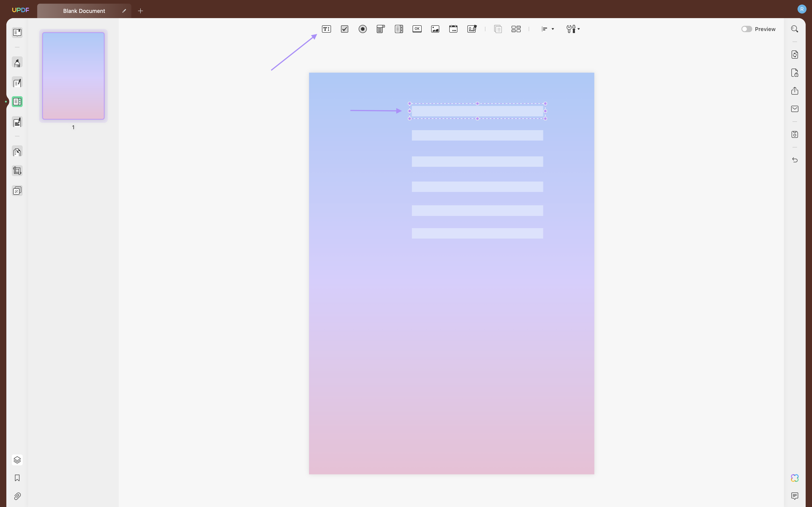Image resolution: width=812 pixels, height=507 pixels.
Task: Open the Crop Pages tool
Action: 17,171
